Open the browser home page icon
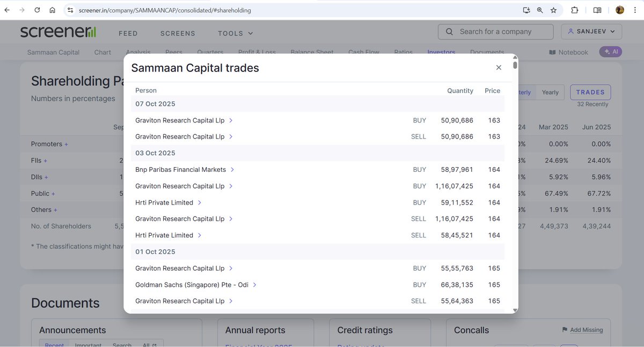Screen dimensions: 644x347 (52, 10)
